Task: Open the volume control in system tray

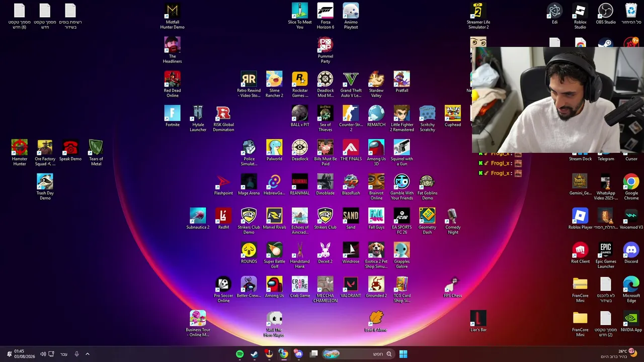Action: click(43, 354)
